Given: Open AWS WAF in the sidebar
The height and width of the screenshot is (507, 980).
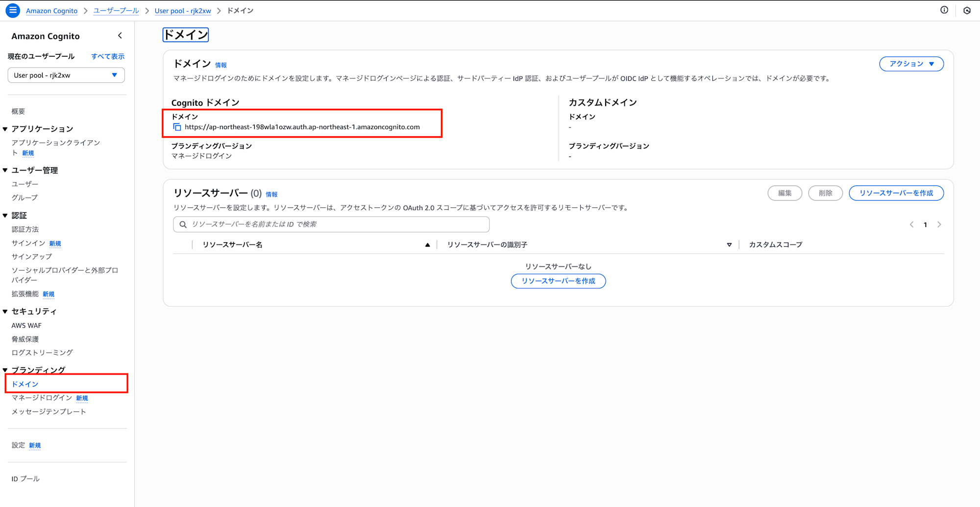Looking at the screenshot, I should [x=26, y=326].
